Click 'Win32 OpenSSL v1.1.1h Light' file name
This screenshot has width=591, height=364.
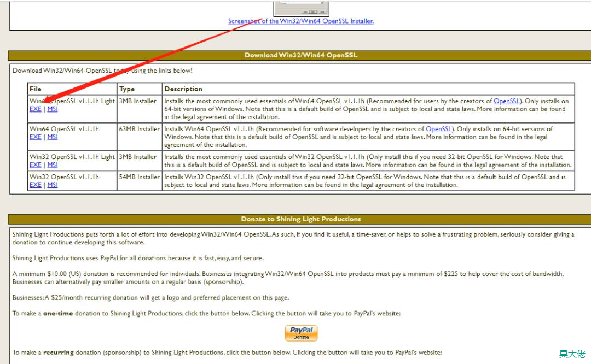pyautogui.click(x=72, y=157)
